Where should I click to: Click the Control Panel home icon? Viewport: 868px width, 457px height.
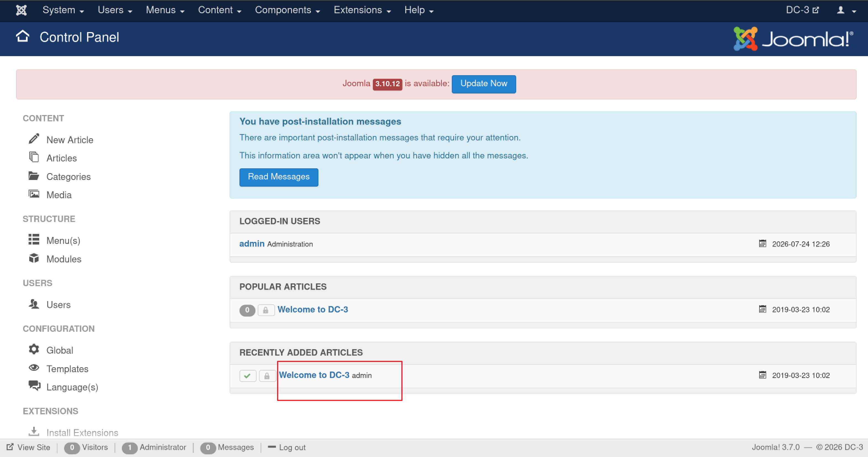tap(23, 36)
